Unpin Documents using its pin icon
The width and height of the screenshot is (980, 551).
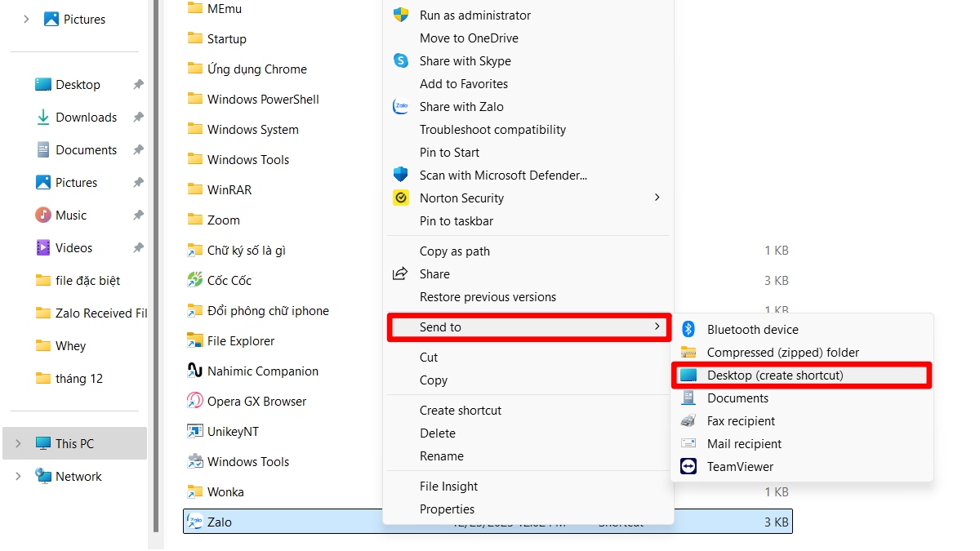click(138, 149)
